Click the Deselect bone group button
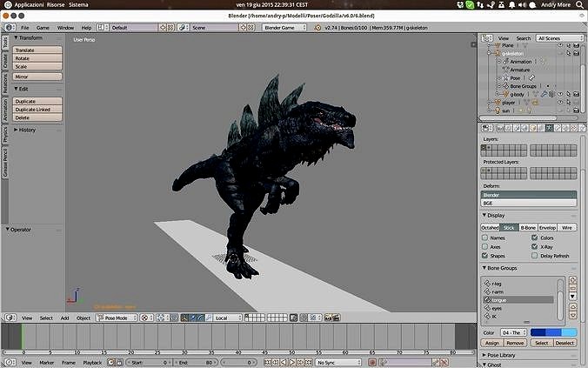The image size is (588, 368). [565, 343]
